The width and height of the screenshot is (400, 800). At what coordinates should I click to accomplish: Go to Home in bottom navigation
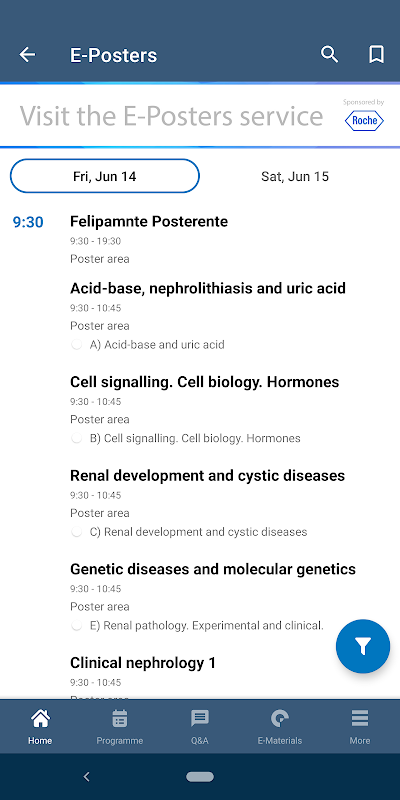pyautogui.click(x=40, y=727)
